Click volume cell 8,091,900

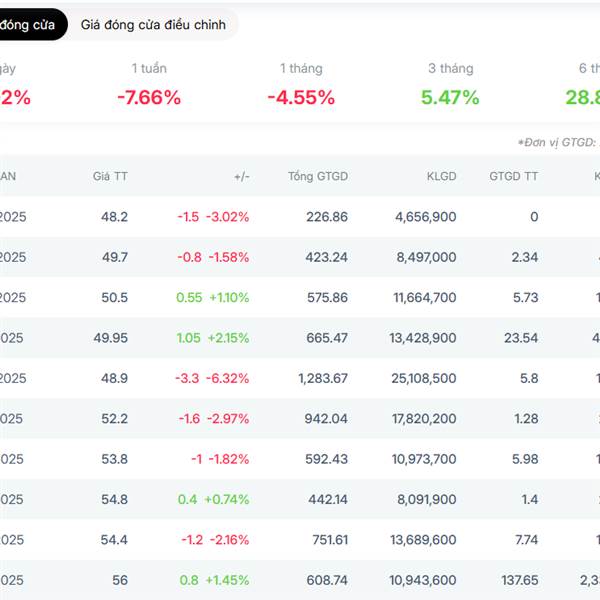tap(427, 499)
